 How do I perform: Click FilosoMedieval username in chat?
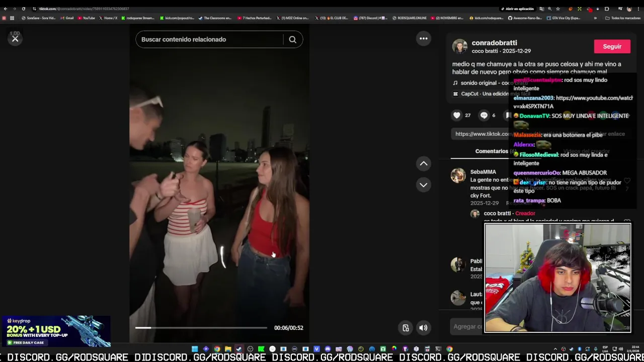(x=538, y=155)
